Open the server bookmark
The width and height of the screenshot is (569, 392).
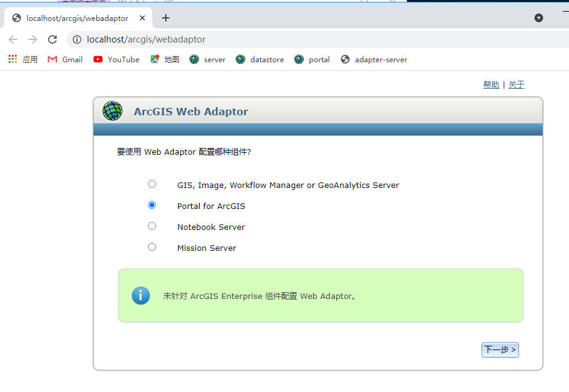tap(207, 59)
